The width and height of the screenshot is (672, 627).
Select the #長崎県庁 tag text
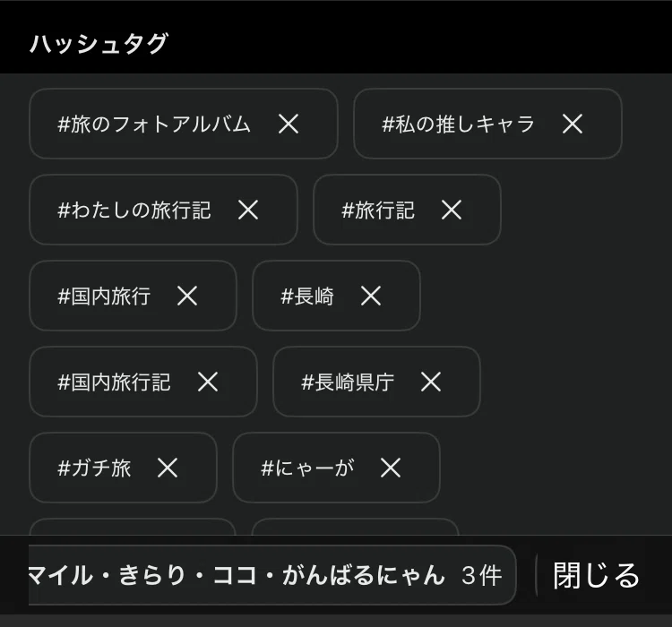click(x=348, y=382)
